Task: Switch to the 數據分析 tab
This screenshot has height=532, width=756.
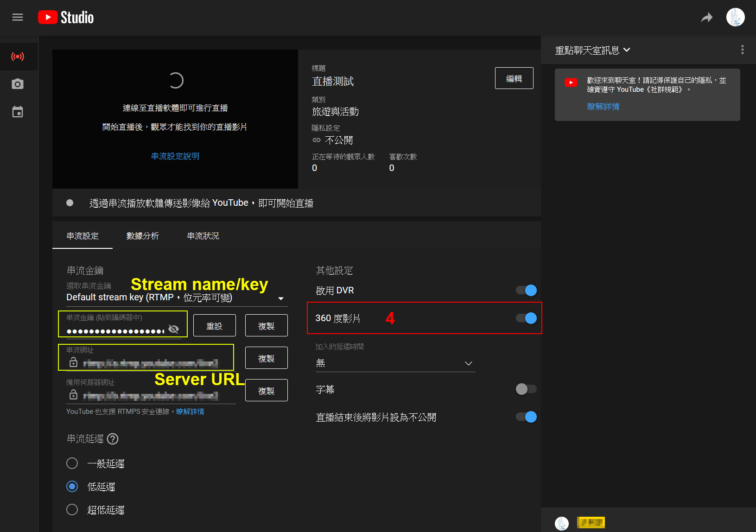Action: 143,236
